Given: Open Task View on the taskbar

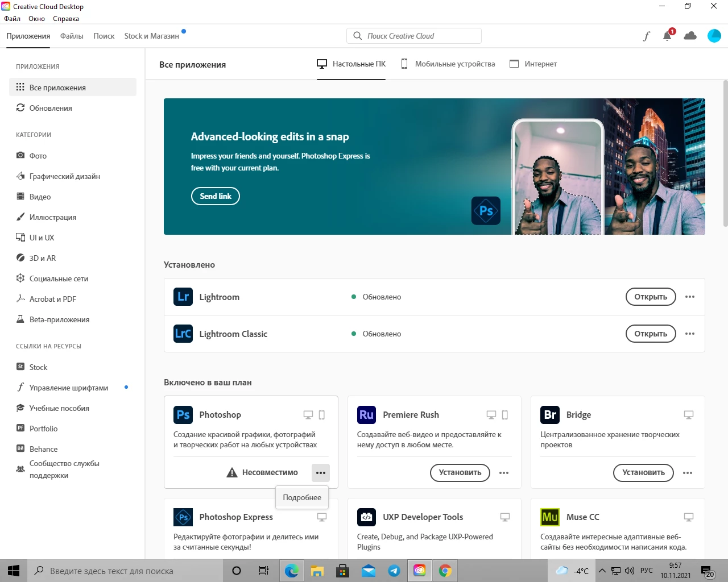Looking at the screenshot, I should (263, 571).
